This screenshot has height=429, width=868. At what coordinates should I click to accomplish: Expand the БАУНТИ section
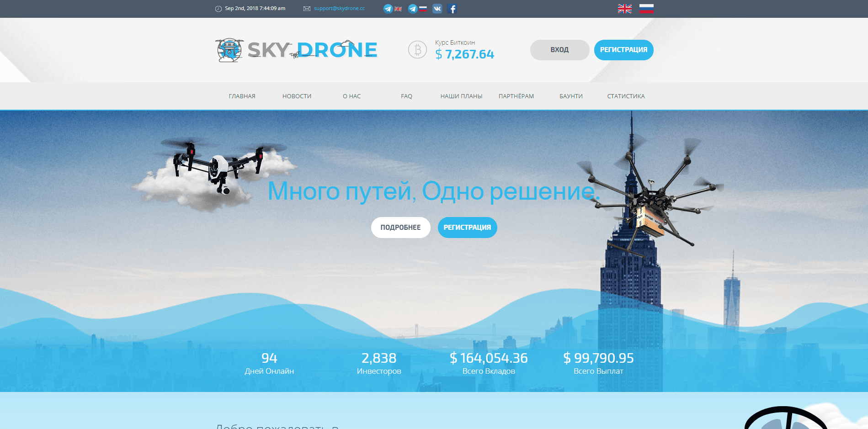tap(571, 96)
